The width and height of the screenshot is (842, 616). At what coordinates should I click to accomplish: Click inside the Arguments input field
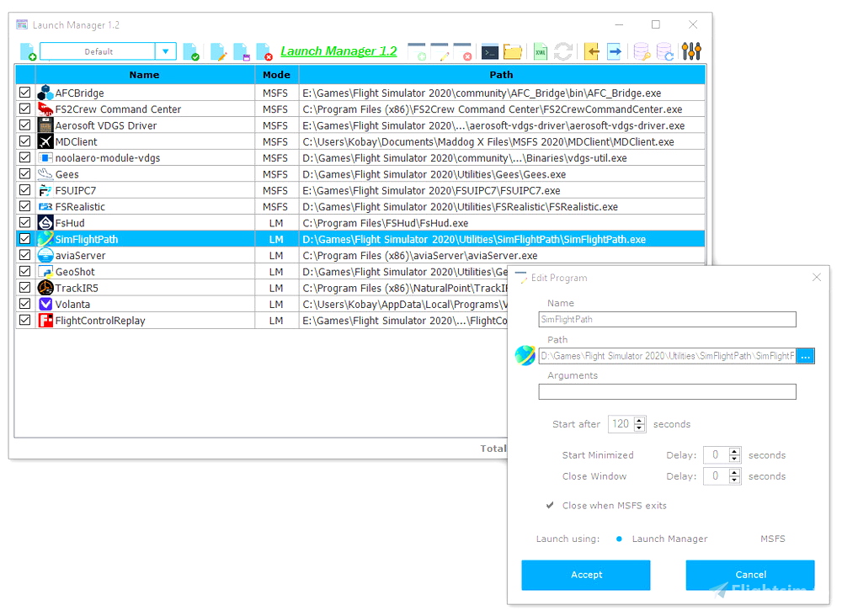pyautogui.click(x=668, y=391)
